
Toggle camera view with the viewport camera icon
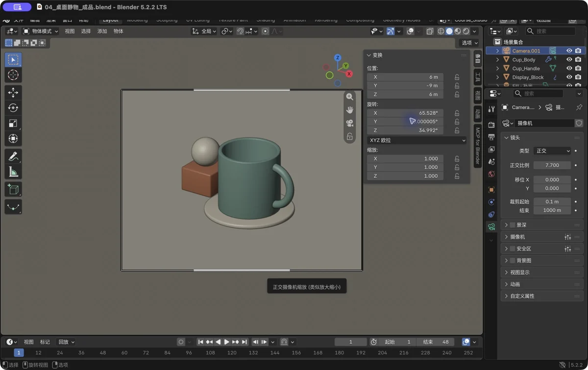pos(350,123)
